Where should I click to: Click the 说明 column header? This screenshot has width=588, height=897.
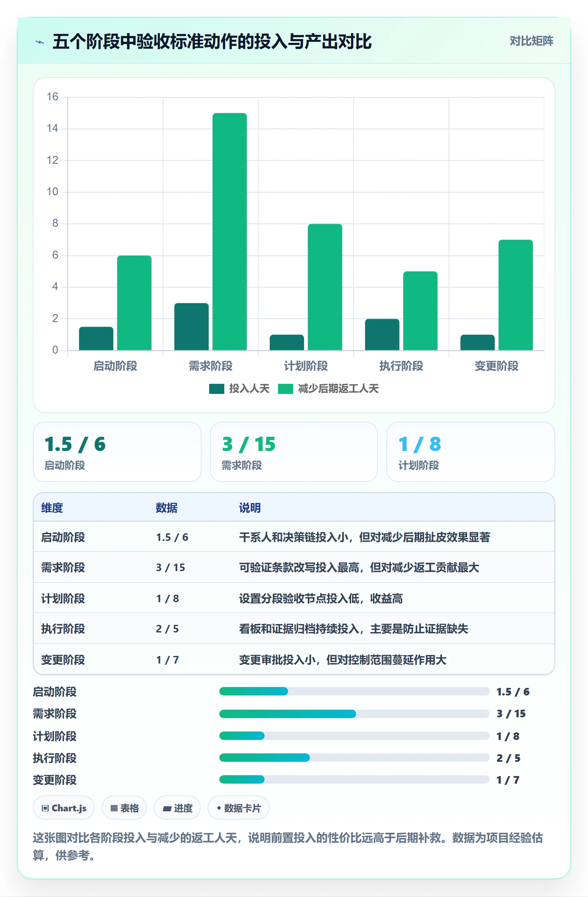[x=250, y=508]
